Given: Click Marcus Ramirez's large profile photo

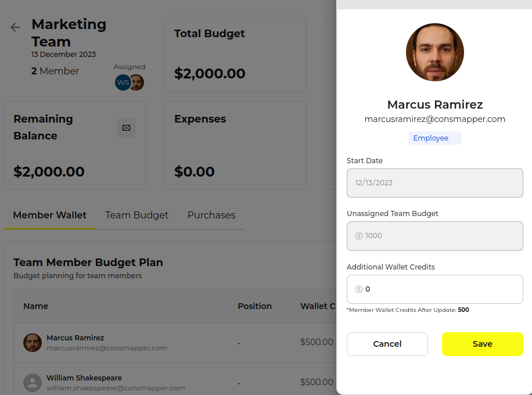Looking at the screenshot, I should pyautogui.click(x=434, y=52).
